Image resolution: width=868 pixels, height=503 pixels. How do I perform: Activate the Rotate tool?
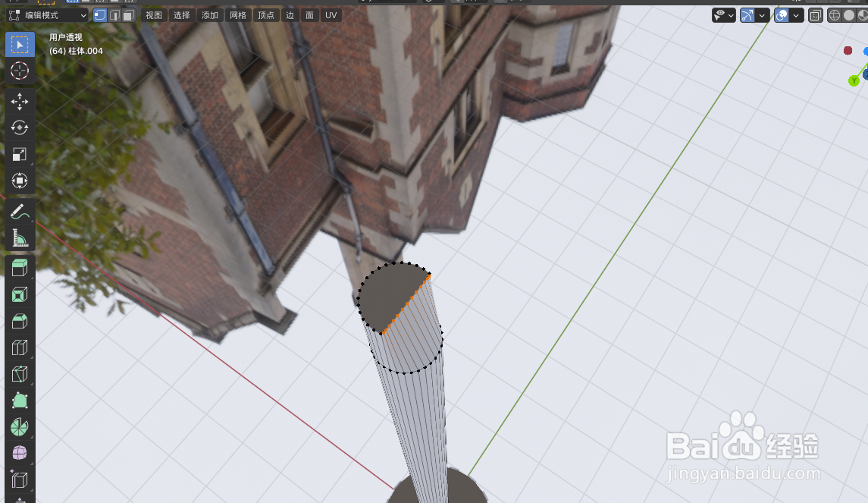(x=20, y=128)
